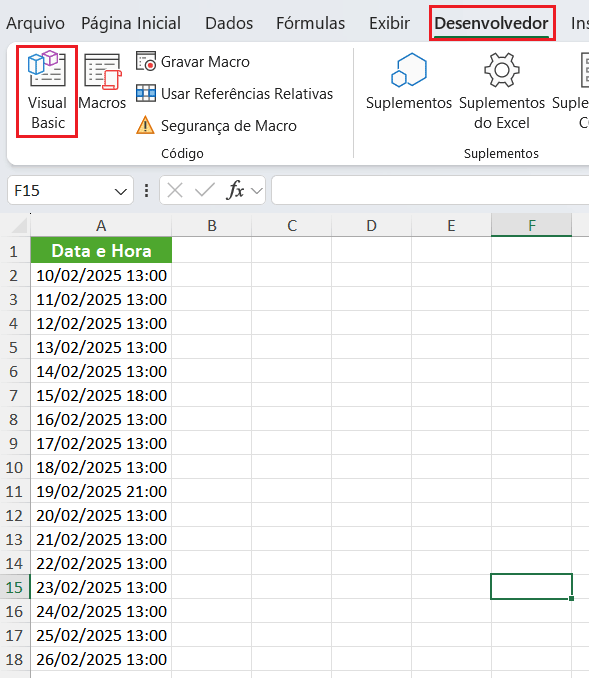Switch to the Dados tab
This screenshot has width=601, height=678.
[228, 23]
